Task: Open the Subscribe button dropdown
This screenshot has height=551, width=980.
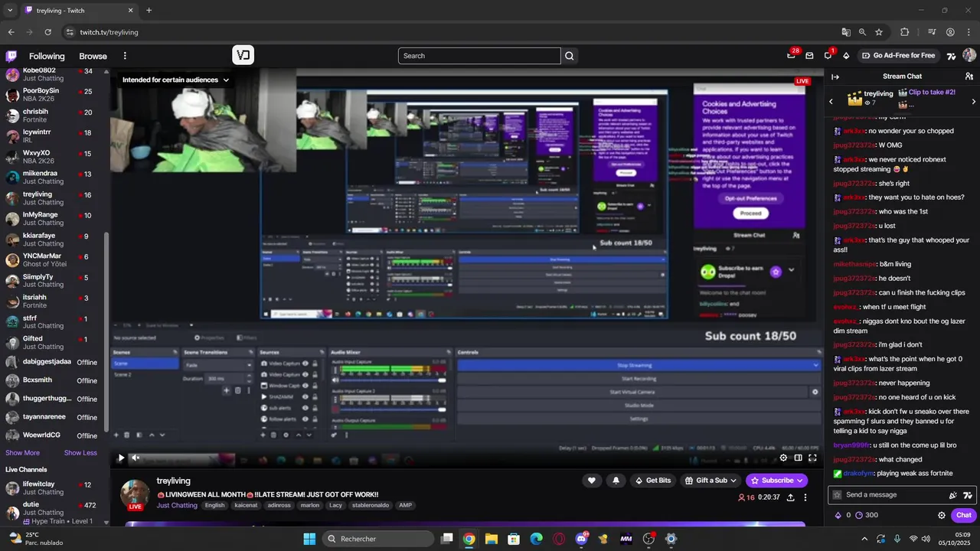Action: pyautogui.click(x=777, y=481)
